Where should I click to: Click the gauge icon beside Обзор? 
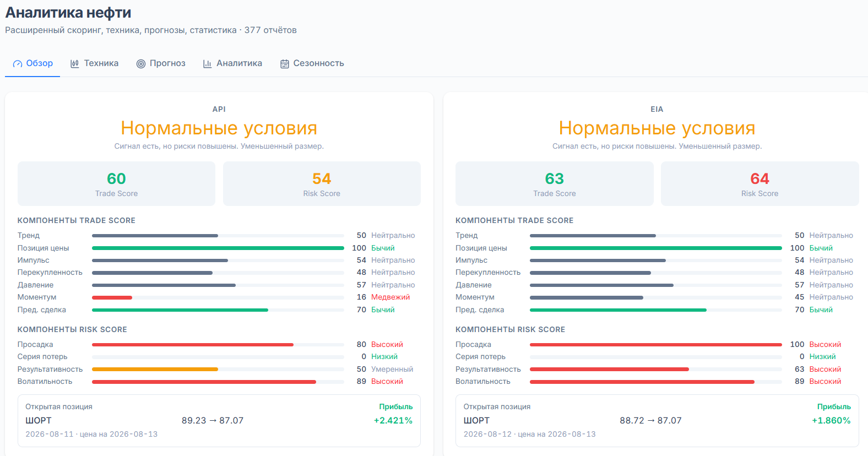click(18, 64)
